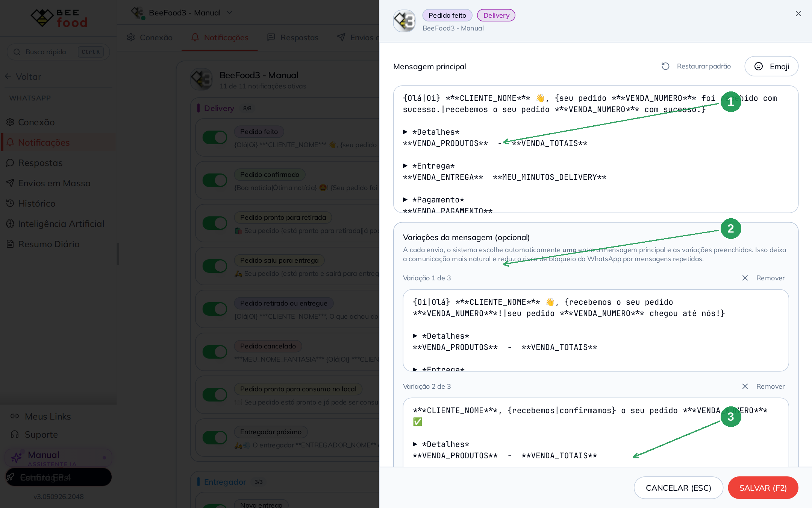Click the Restaurar padrão circular arrow icon
The image size is (812, 508).
pos(665,66)
